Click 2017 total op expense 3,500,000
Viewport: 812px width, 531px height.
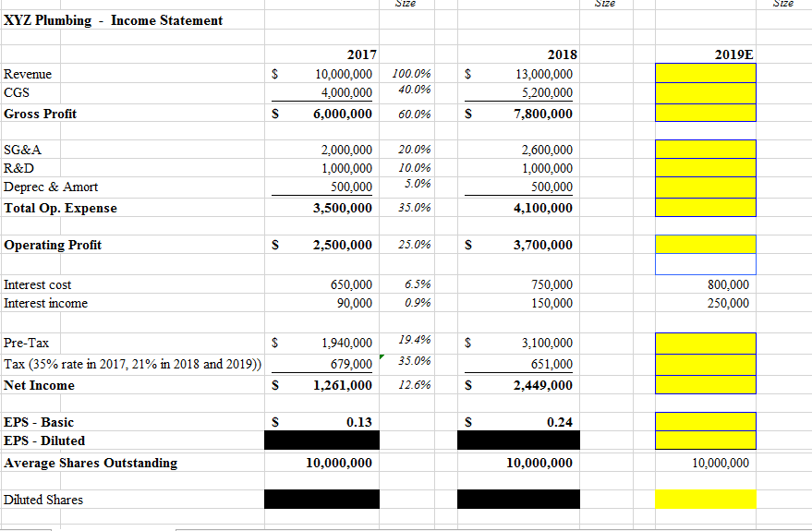click(343, 208)
